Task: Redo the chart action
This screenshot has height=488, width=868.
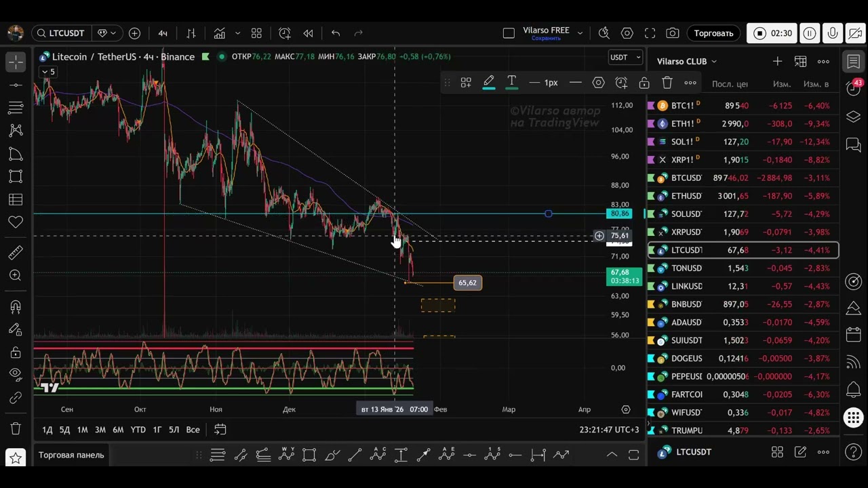Action: coord(359,33)
